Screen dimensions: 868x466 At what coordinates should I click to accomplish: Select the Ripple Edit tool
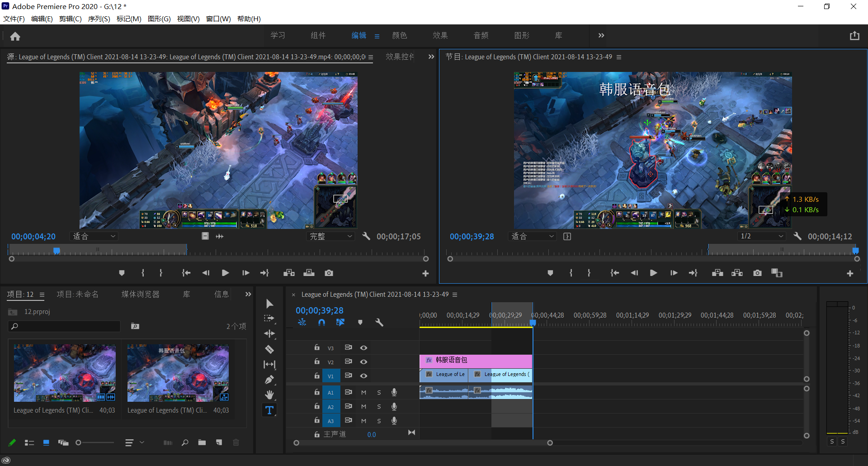(269, 334)
